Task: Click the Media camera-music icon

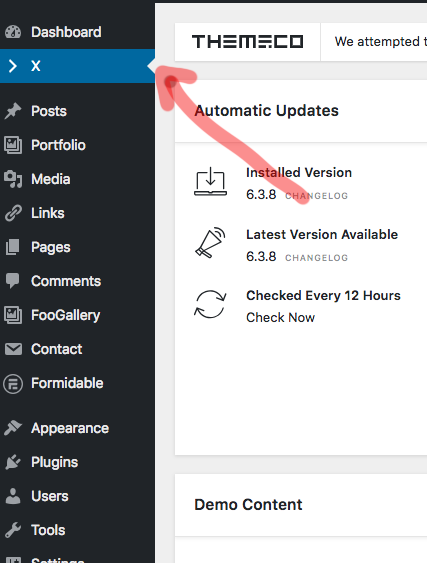Action: [x=13, y=179]
